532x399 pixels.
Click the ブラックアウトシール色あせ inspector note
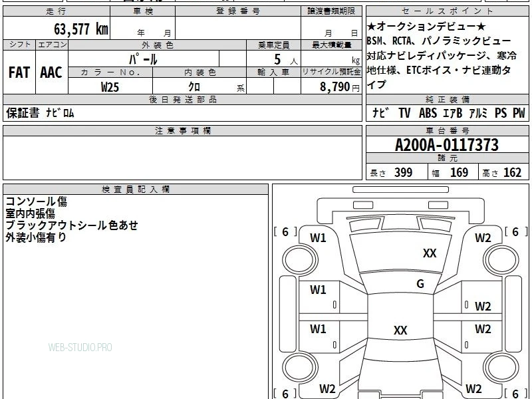coord(72,225)
